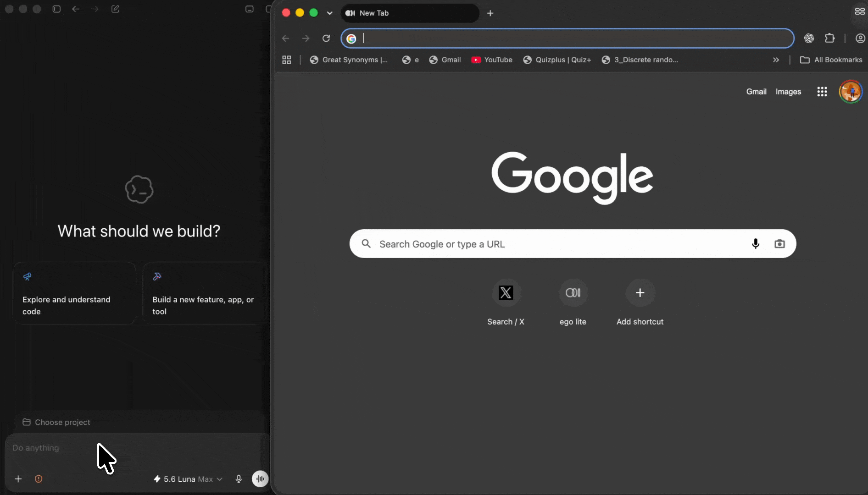Search by image with camera icon
Screen dimensions: 868x495
click(x=779, y=244)
